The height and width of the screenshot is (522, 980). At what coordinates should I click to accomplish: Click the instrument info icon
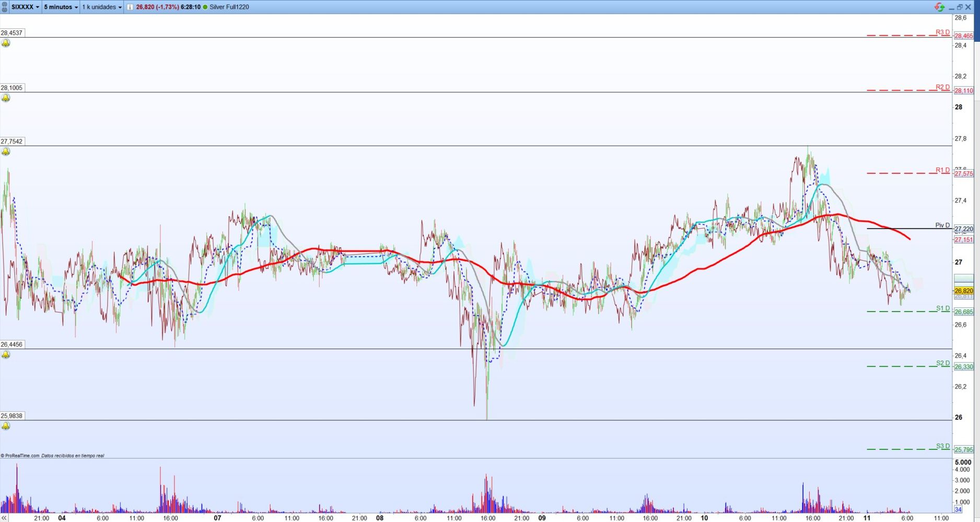pos(130,7)
